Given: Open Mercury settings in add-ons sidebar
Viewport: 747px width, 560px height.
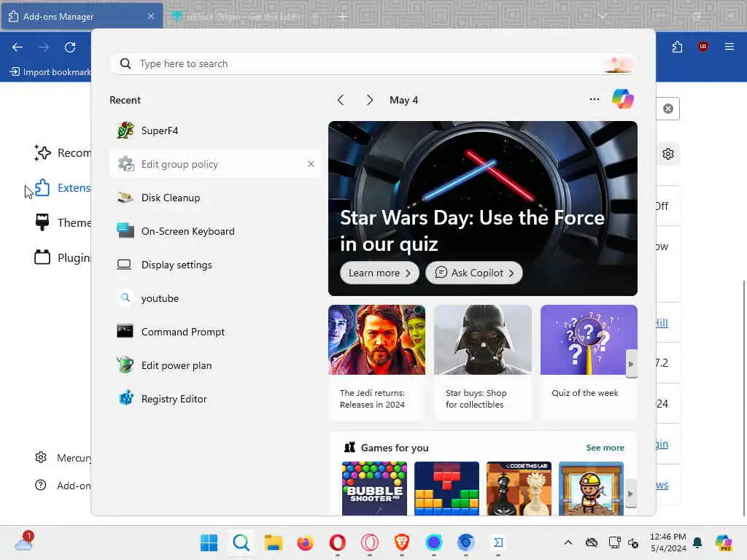Looking at the screenshot, I should click(63, 458).
